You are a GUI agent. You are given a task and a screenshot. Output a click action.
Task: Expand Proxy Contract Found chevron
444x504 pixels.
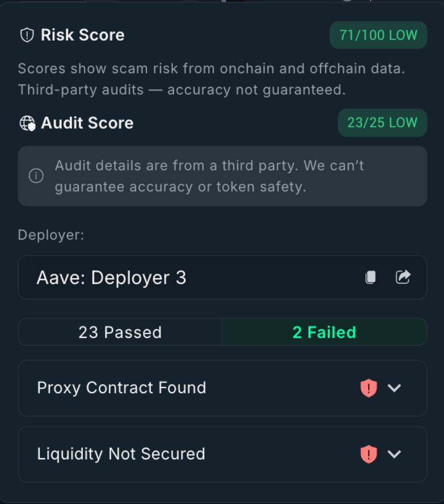click(x=394, y=388)
